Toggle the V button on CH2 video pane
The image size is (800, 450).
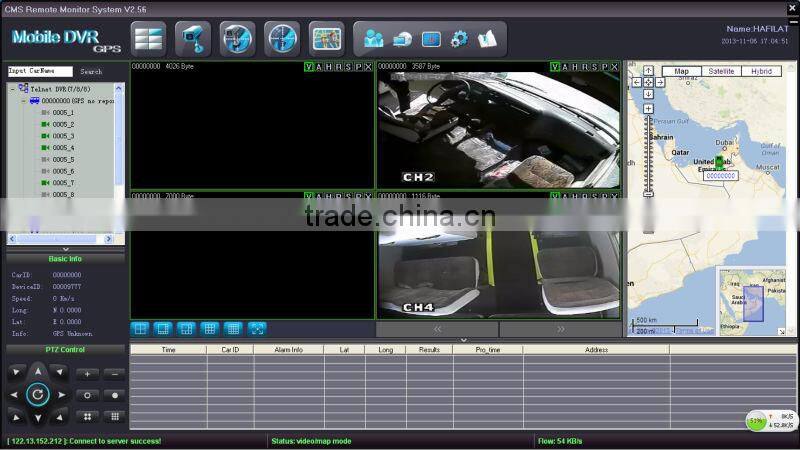(x=555, y=67)
